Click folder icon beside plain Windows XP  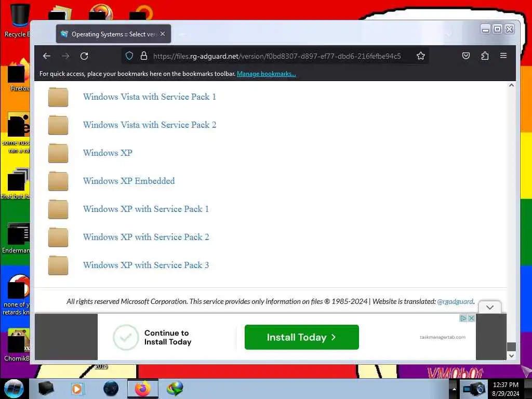point(58,153)
